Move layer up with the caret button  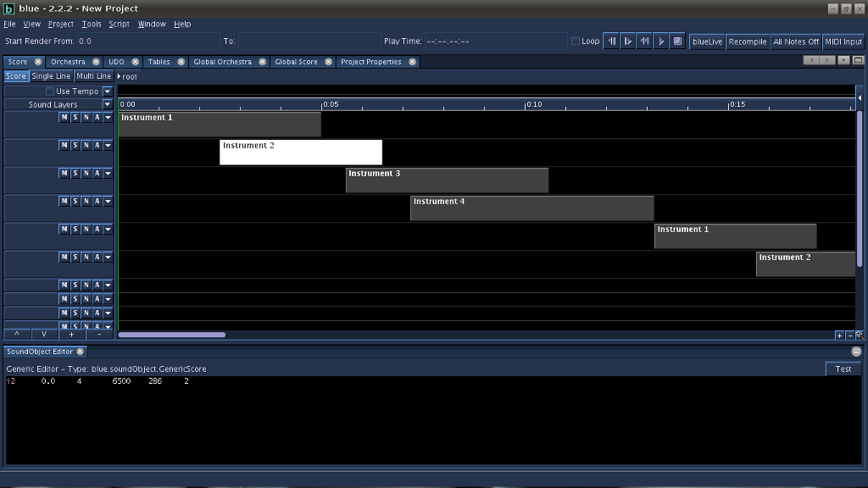17,335
